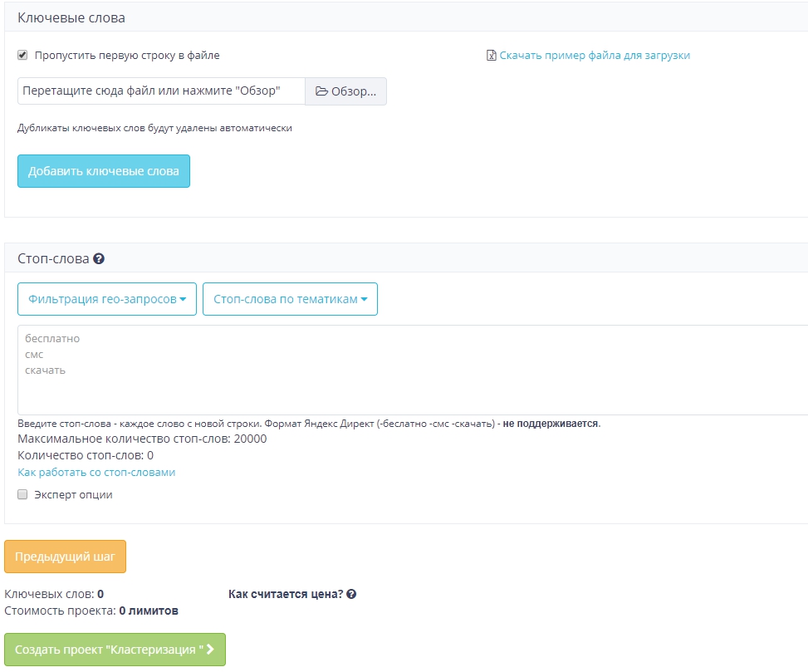Click the open folder icon in Обзор button
Viewport: 808px width, 672px height.
pos(321,91)
